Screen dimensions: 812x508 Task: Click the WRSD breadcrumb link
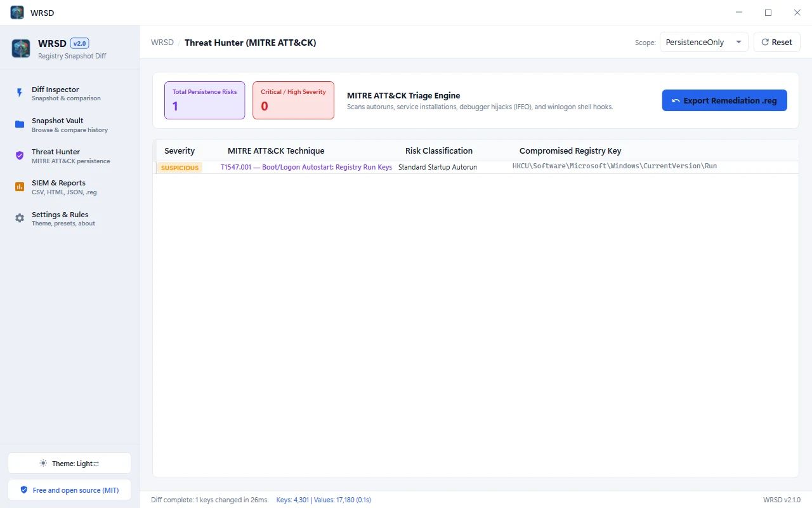162,43
